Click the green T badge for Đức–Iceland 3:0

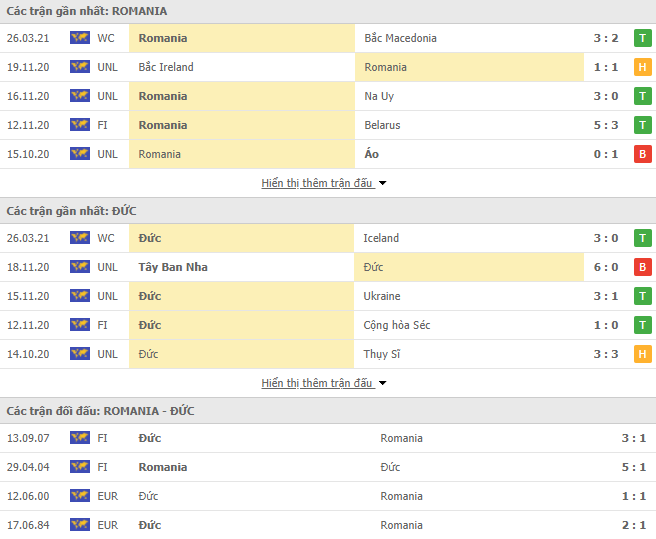[x=643, y=238]
